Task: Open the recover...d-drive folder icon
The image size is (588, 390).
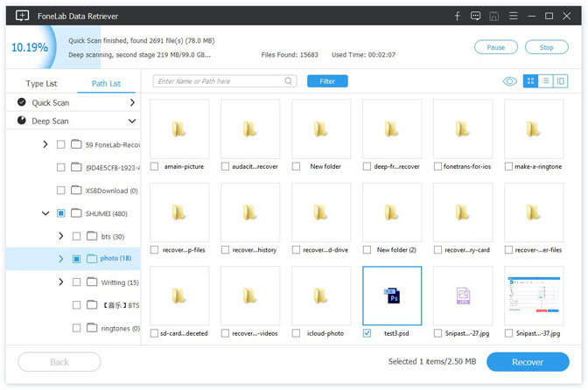Action: pyautogui.click(x=321, y=212)
